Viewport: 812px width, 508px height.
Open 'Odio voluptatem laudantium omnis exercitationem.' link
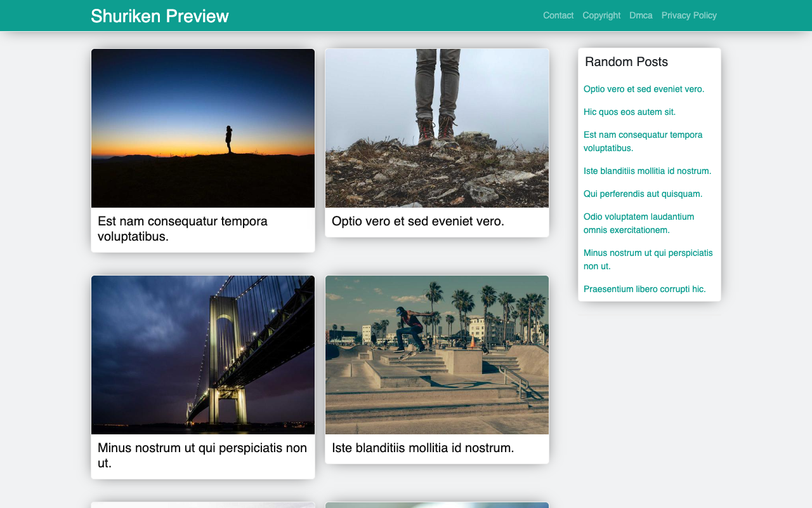tap(639, 223)
